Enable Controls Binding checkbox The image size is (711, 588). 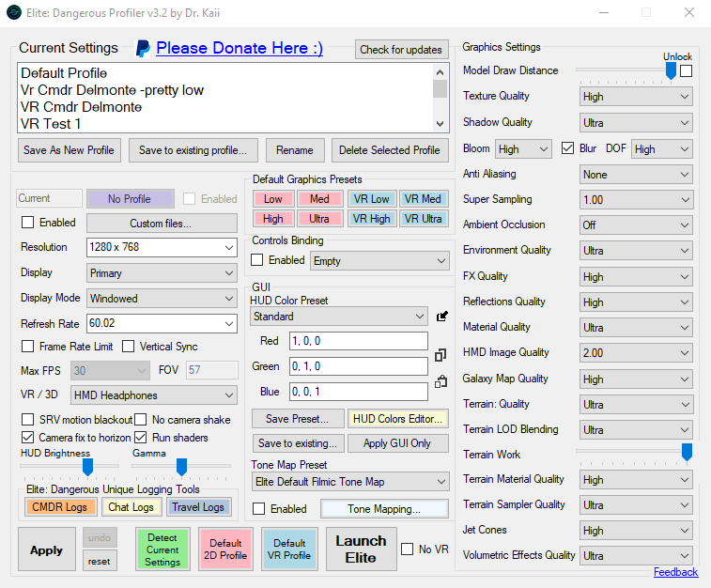click(257, 260)
